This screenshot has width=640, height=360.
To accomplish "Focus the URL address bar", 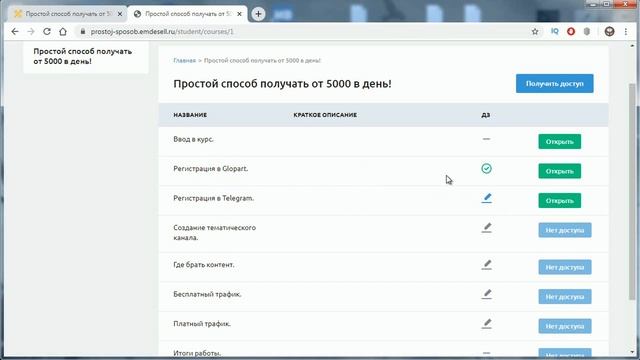I will coord(302,31).
